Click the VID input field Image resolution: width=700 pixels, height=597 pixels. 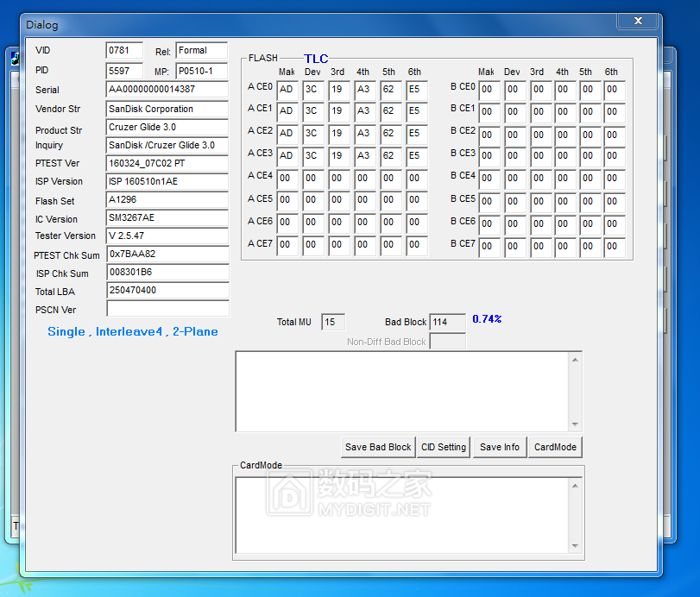pos(124,51)
